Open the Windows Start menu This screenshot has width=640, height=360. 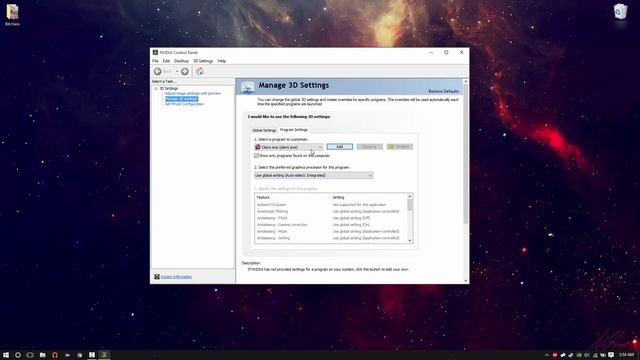click(6, 355)
